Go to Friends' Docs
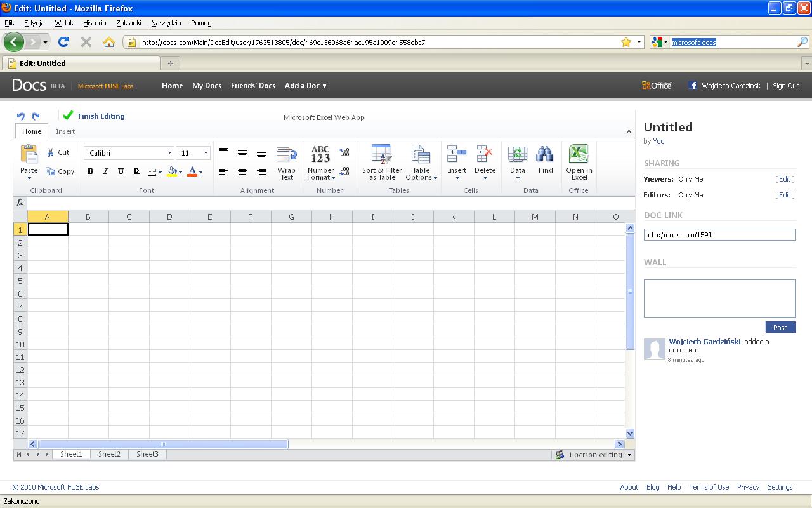Viewport: 812px width, 508px height. 253,86
